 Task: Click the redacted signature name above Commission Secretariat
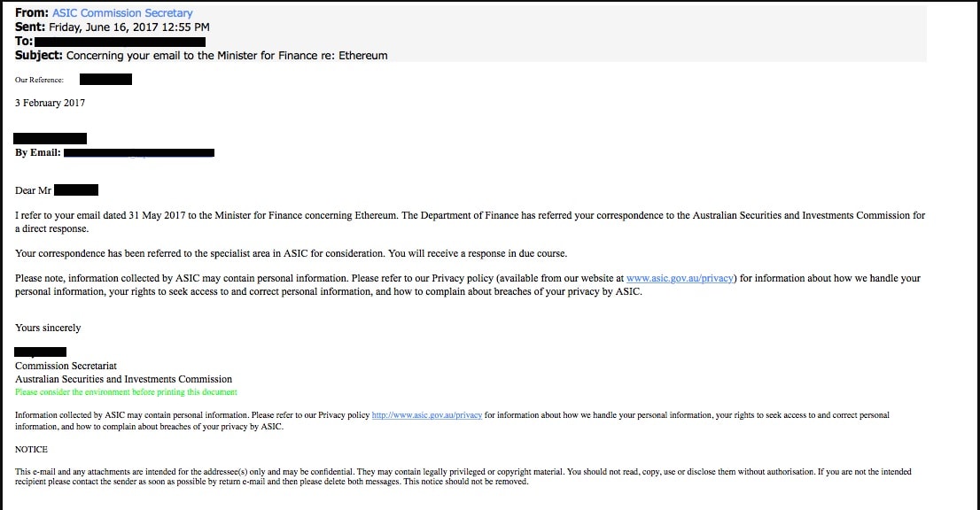click(41, 352)
